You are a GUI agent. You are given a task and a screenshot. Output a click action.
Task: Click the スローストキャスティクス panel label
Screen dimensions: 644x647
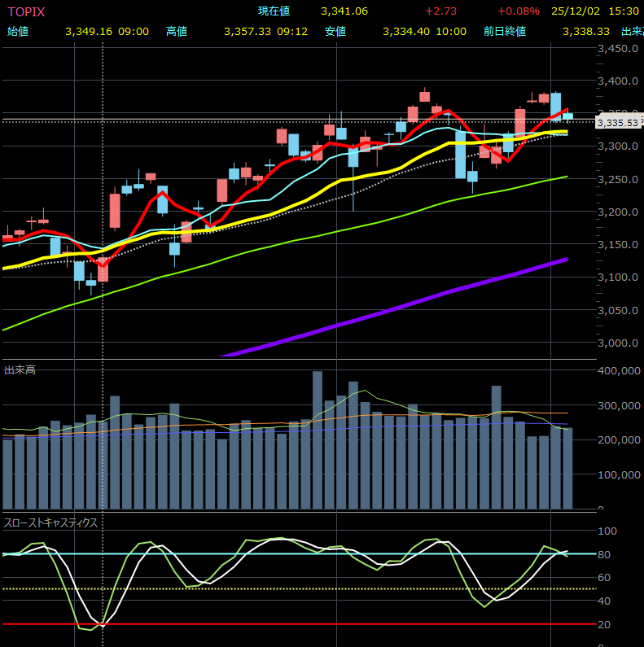(x=50, y=522)
